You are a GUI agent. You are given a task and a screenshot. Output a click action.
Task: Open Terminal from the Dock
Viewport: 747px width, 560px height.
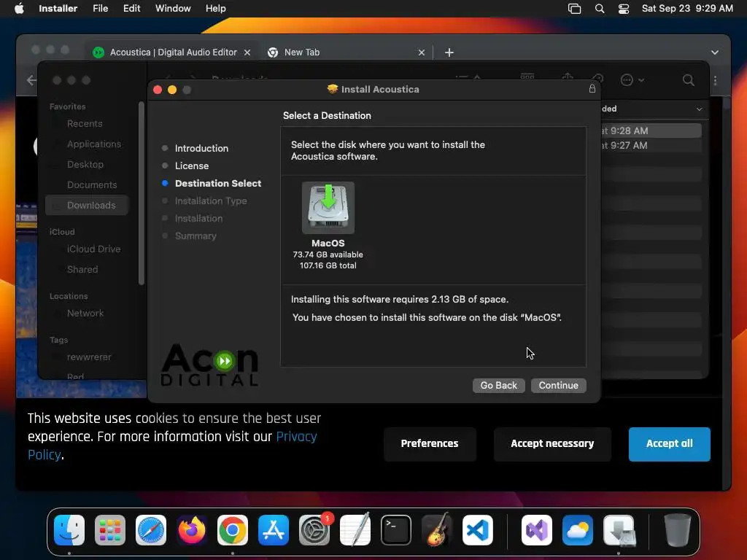point(396,530)
